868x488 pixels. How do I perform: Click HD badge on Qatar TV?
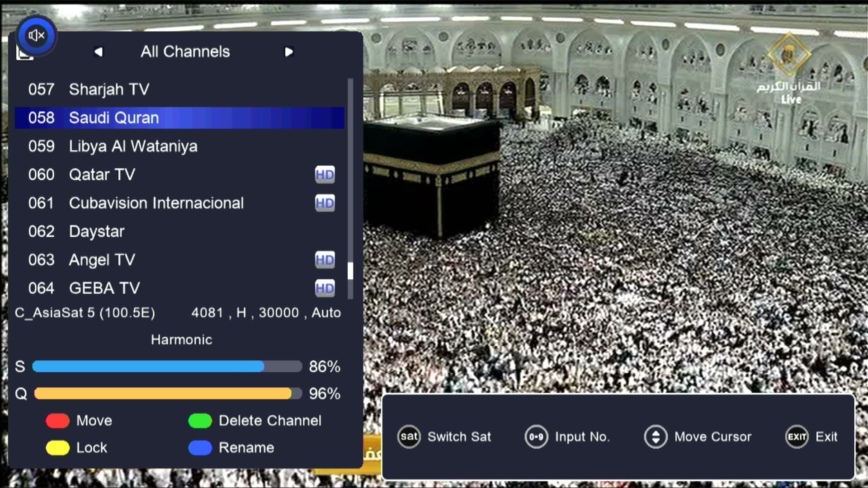coord(325,175)
